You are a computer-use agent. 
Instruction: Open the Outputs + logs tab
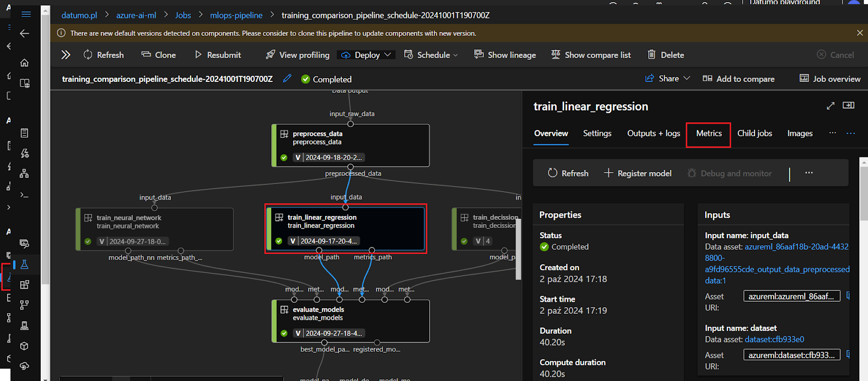point(654,134)
